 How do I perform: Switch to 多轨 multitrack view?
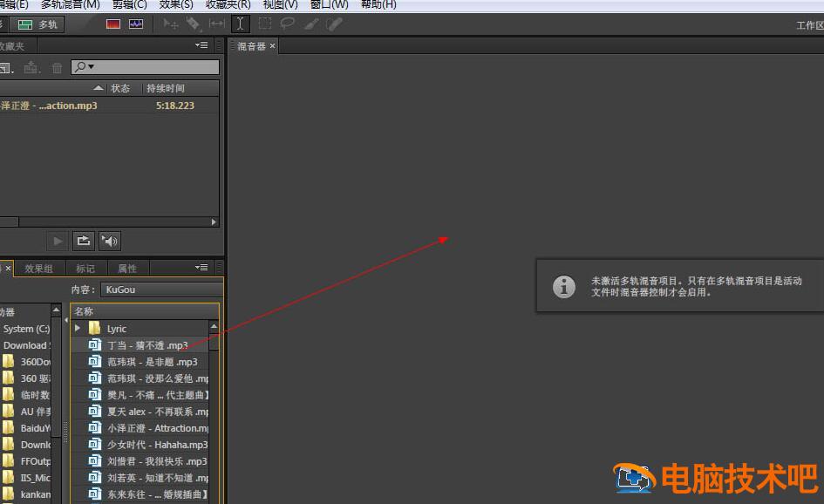pyautogui.click(x=37, y=24)
